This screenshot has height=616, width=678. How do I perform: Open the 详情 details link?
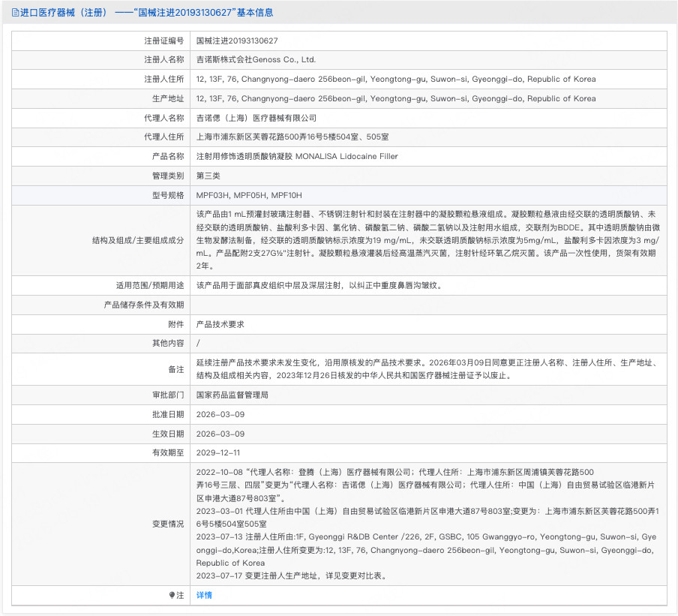(204, 595)
